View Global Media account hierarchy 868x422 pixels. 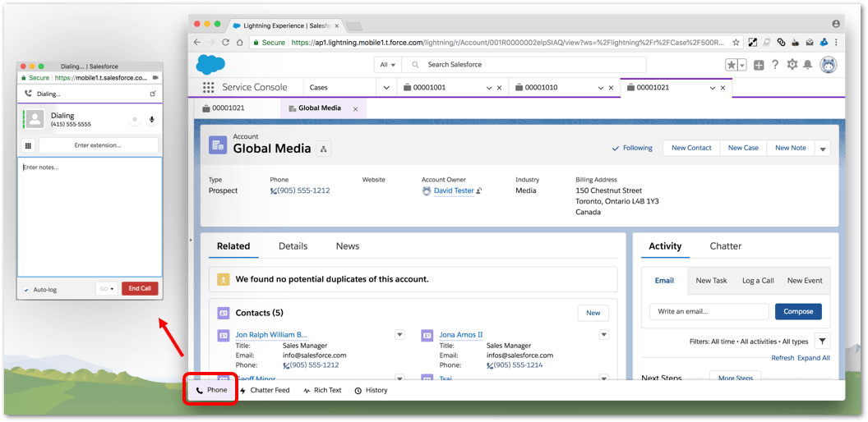click(x=324, y=149)
